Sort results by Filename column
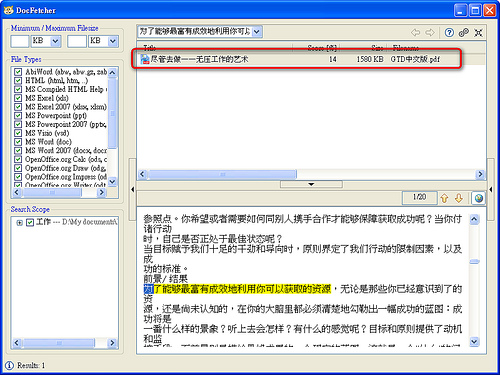The height and width of the screenshot is (375, 500). click(x=436, y=48)
